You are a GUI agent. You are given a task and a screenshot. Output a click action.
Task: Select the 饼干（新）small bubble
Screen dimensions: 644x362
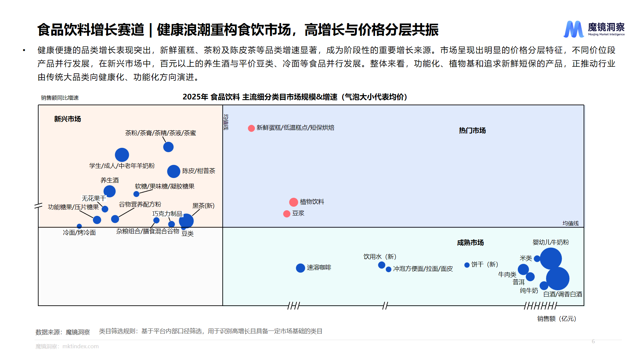tap(467, 265)
